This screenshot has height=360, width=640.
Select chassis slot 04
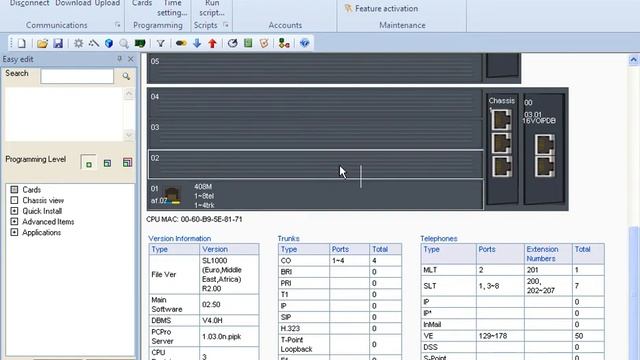click(315, 104)
